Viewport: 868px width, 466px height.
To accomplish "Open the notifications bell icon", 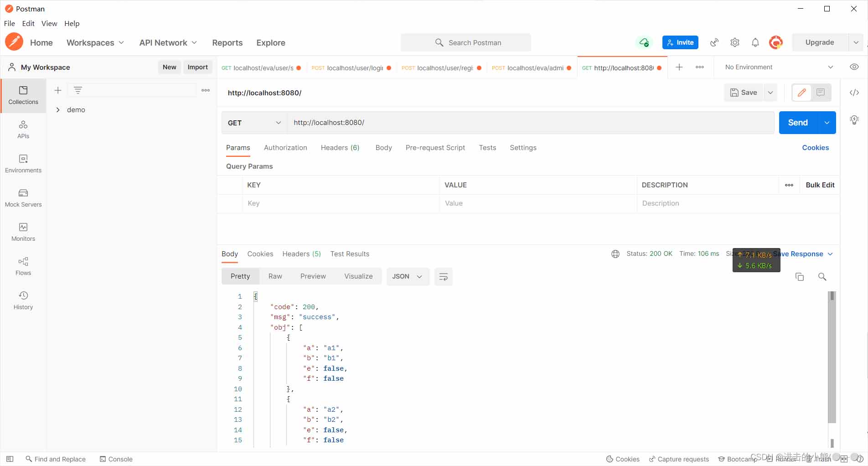I will coord(755,42).
